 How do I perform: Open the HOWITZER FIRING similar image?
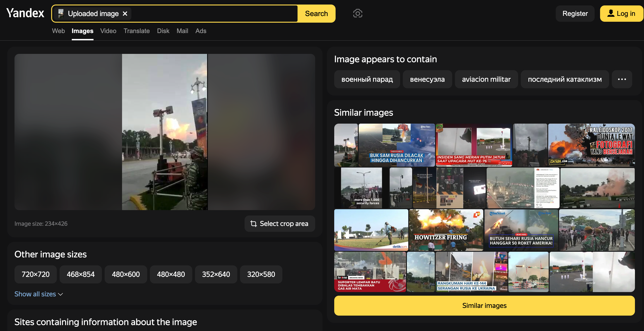tap(446, 230)
